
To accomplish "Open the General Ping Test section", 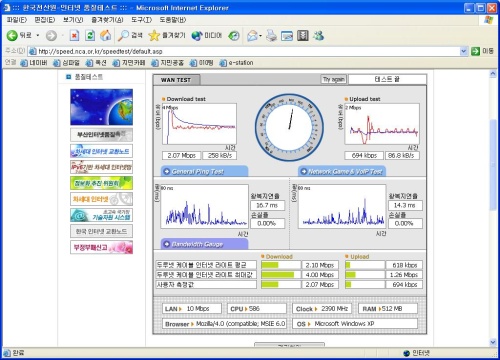I will [x=204, y=171].
